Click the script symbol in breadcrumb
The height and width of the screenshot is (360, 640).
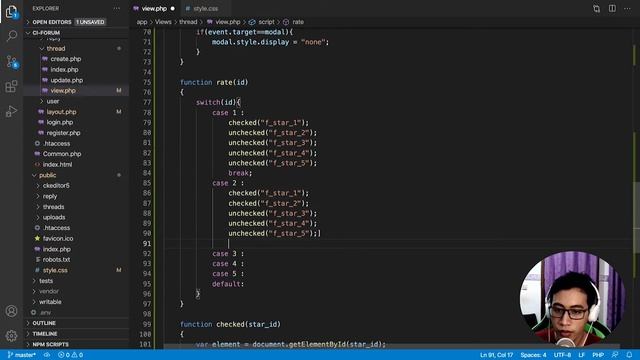point(266,22)
